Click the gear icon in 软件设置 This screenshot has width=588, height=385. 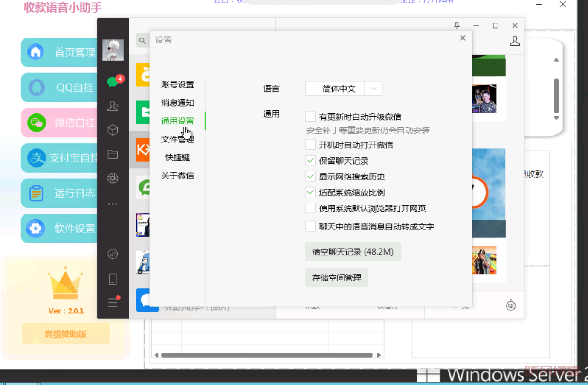tap(35, 228)
